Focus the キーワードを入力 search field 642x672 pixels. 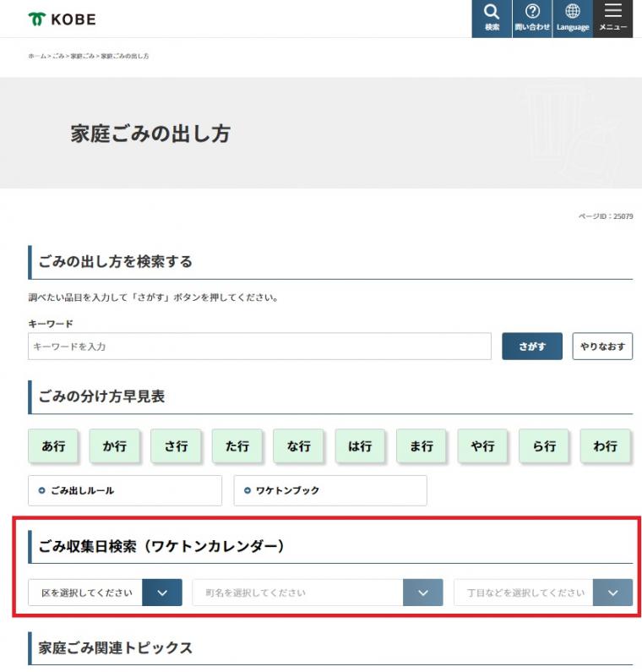(x=259, y=347)
